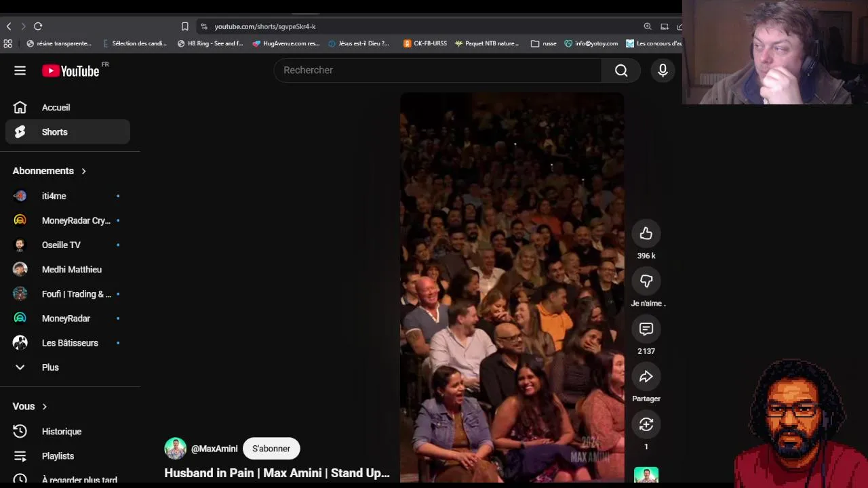Open the bookmarks bar apps grid icon

pyautogui.click(x=7, y=43)
